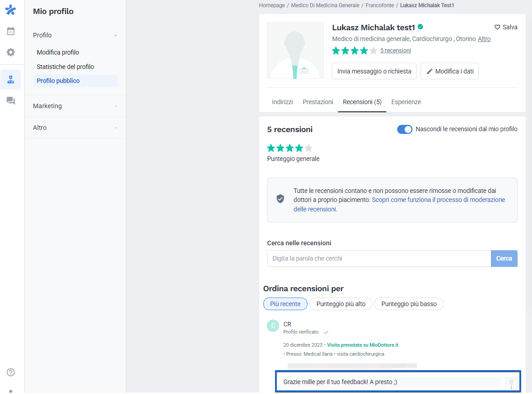Viewport: 532px width, 394px height.
Task: Click the checkmark beside Profilo verificato
Action: pyautogui.click(x=326, y=332)
